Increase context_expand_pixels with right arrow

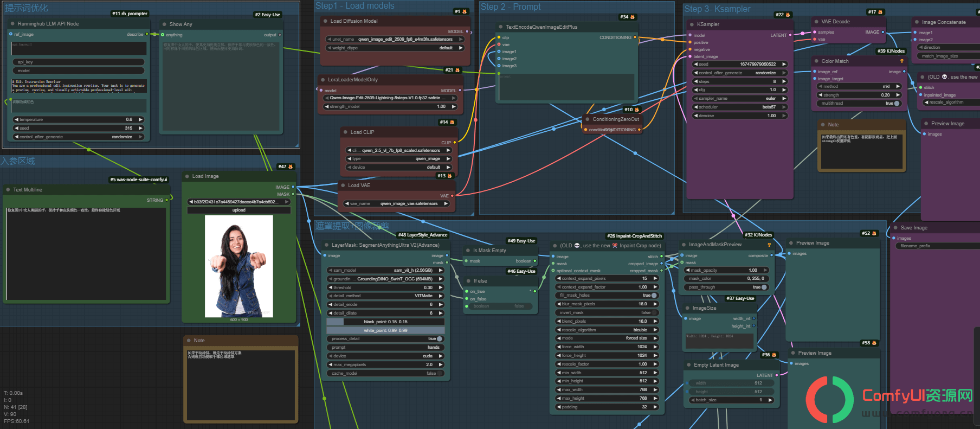coord(655,279)
